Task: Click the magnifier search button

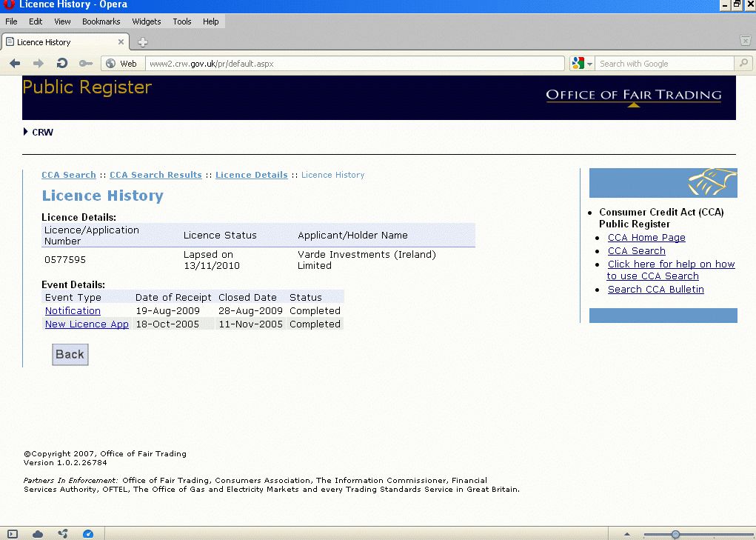Action: click(x=743, y=63)
